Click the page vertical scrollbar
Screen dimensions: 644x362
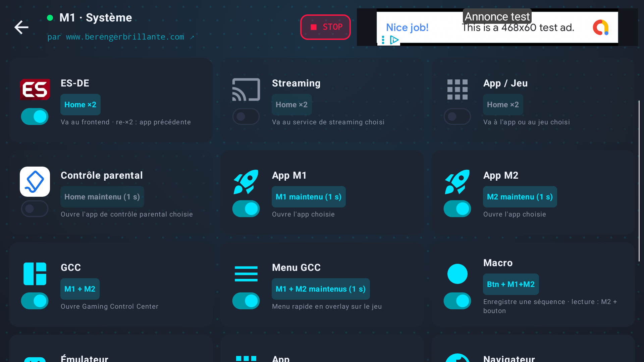[x=639, y=181]
